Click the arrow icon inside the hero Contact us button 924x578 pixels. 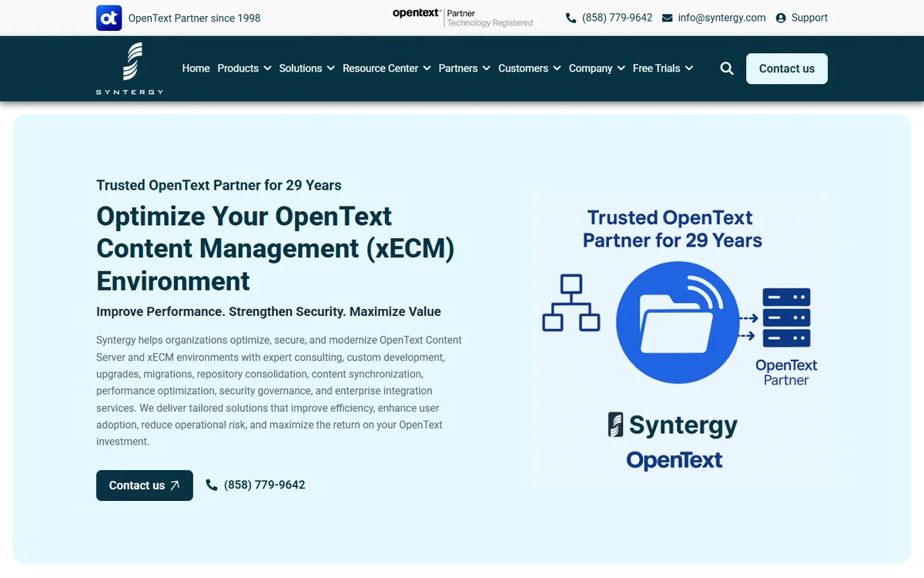(x=175, y=486)
